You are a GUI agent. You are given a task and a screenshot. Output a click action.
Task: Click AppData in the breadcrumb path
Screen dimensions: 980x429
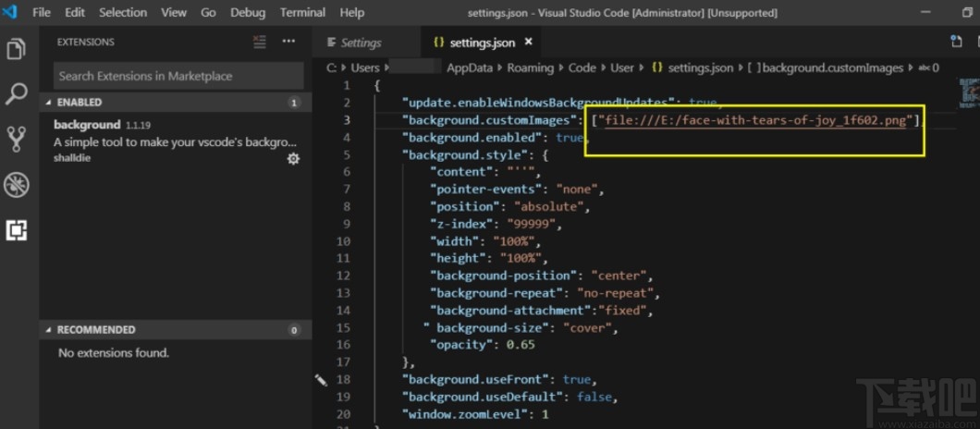point(470,67)
